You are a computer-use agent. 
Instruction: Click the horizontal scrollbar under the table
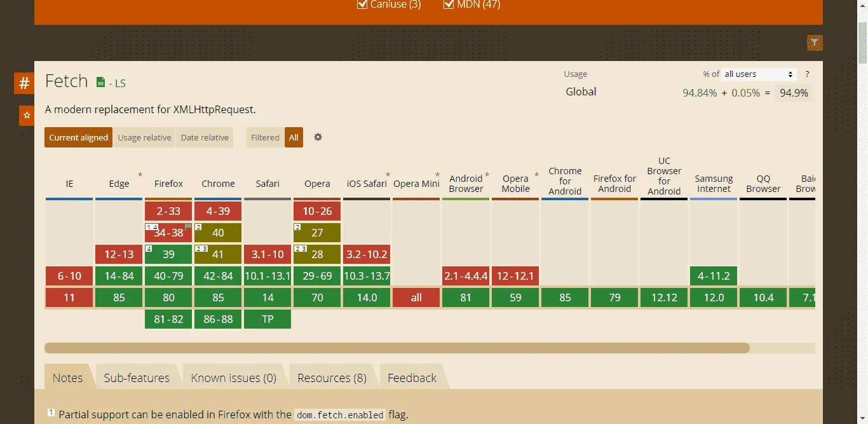[397, 348]
